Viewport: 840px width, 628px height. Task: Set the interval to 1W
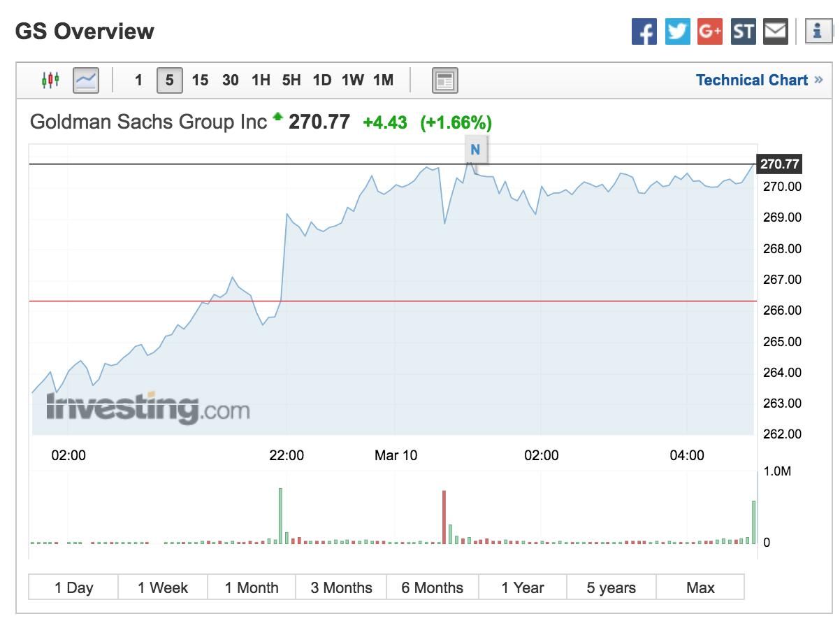(x=353, y=80)
